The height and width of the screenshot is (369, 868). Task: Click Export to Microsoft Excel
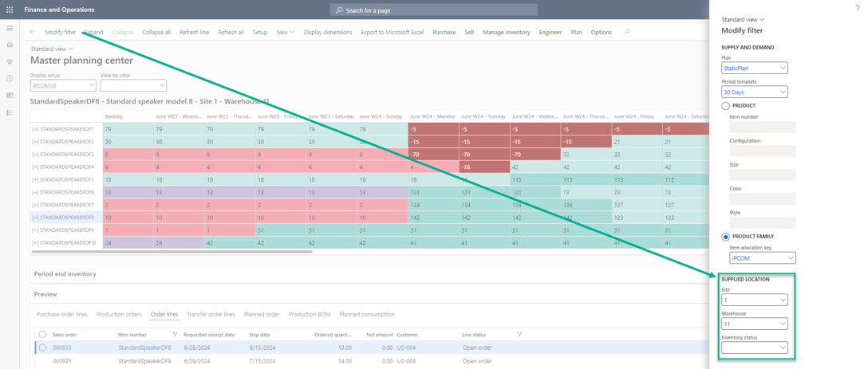392,32
